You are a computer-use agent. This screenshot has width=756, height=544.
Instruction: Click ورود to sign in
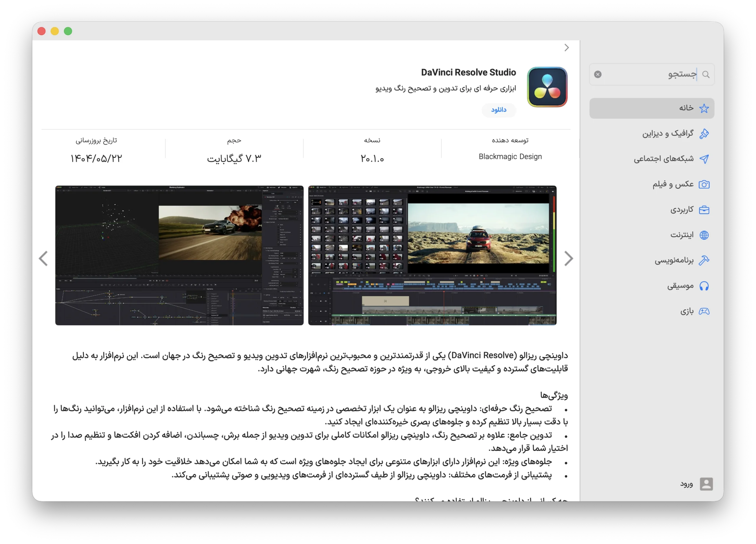[687, 484]
